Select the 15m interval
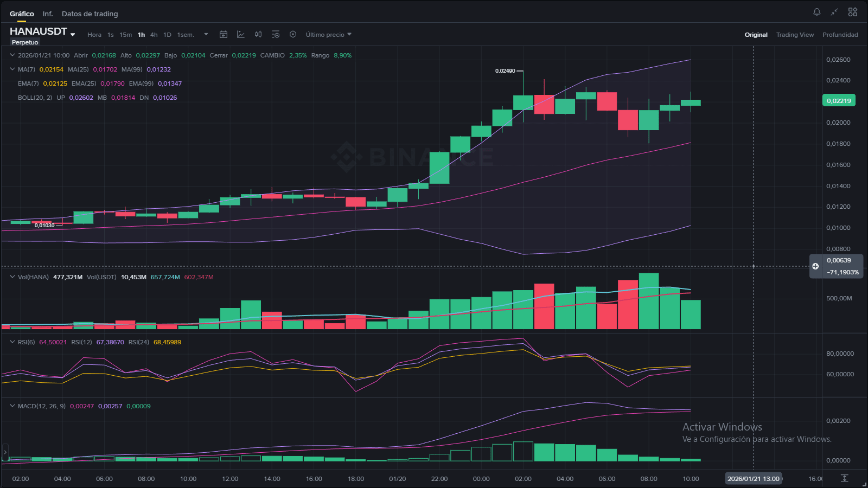The width and height of the screenshot is (868, 488). coord(126,35)
